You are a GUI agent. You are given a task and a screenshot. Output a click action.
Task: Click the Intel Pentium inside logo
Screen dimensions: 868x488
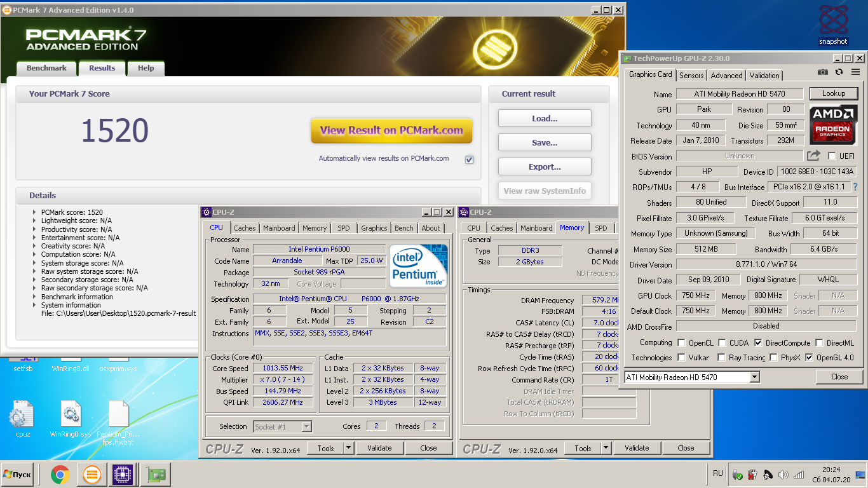pyautogui.click(x=418, y=265)
